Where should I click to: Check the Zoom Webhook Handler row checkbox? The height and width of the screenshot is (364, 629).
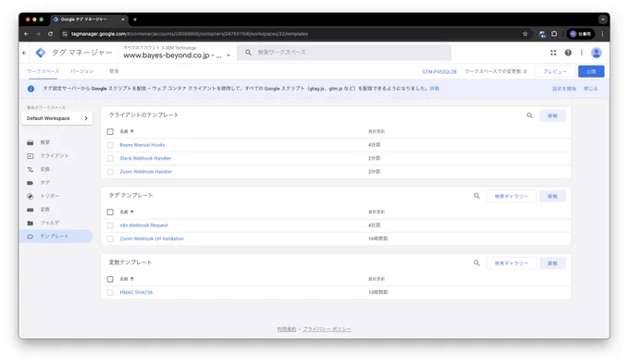(x=110, y=172)
